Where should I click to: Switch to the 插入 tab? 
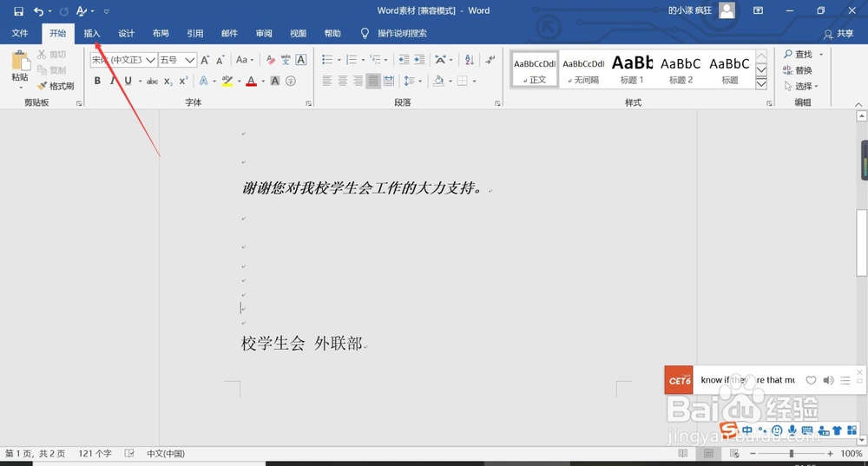[x=92, y=33]
